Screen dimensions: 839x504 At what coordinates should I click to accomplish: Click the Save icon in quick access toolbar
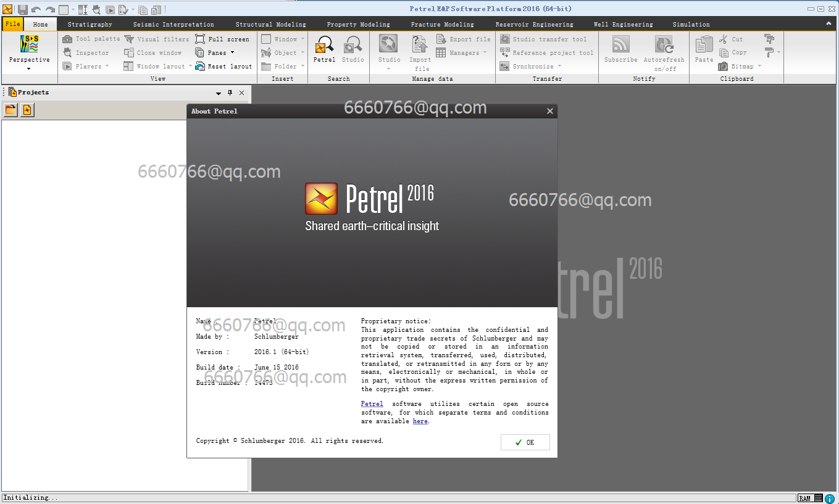[22, 9]
